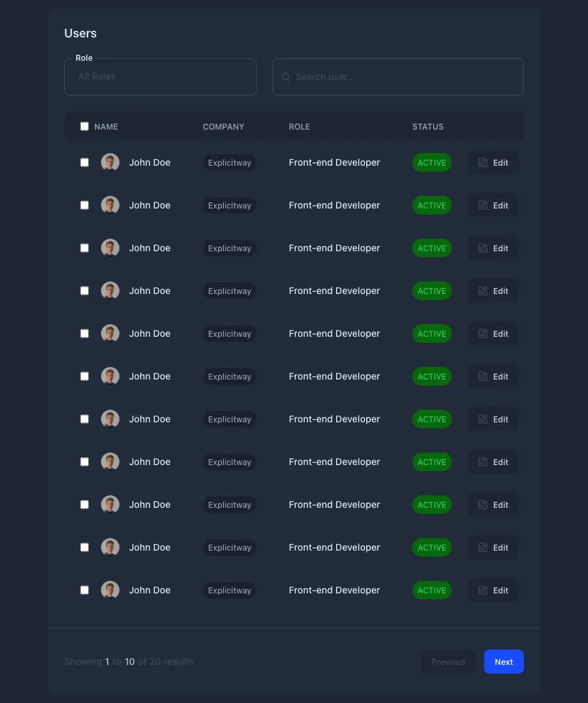Sort by the NAME column header
Viewport: 588px width, 703px height.
pyautogui.click(x=106, y=126)
